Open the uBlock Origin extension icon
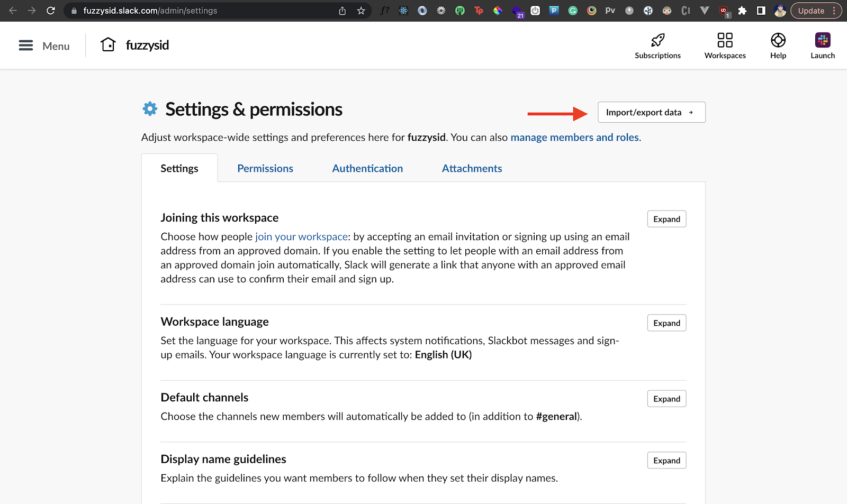 click(x=724, y=11)
